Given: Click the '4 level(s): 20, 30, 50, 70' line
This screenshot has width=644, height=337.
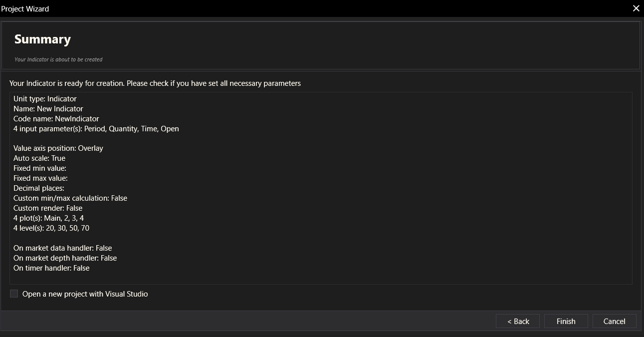Looking at the screenshot, I should [51, 228].
